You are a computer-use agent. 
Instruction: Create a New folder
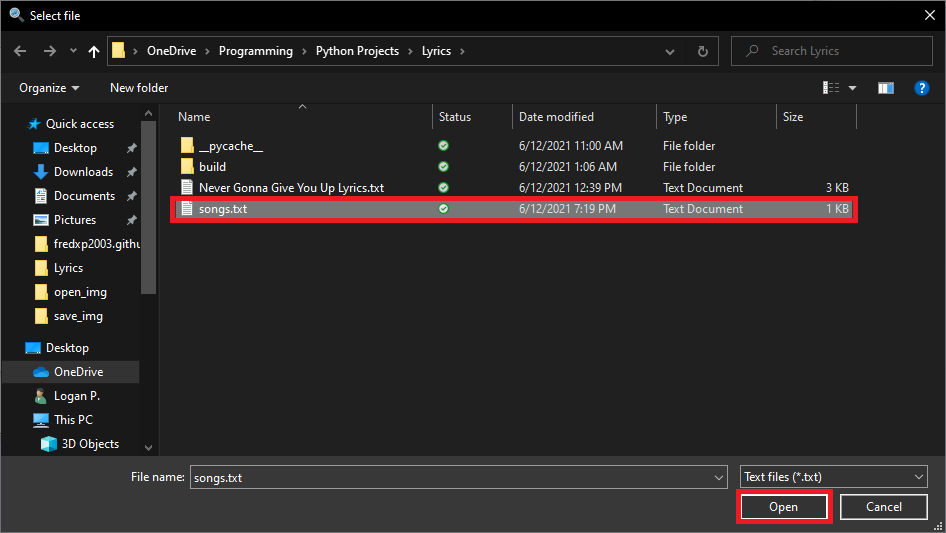(139, 88)
